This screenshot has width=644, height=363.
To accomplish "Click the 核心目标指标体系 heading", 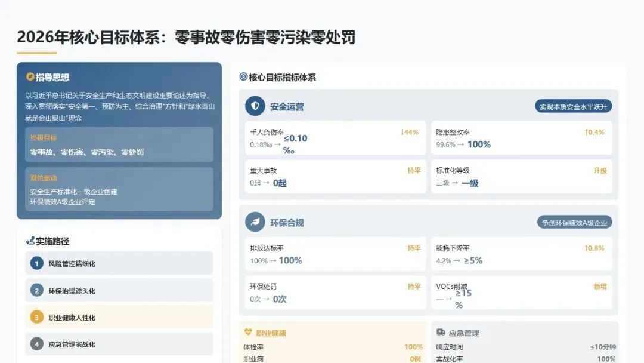I will 282,77.
